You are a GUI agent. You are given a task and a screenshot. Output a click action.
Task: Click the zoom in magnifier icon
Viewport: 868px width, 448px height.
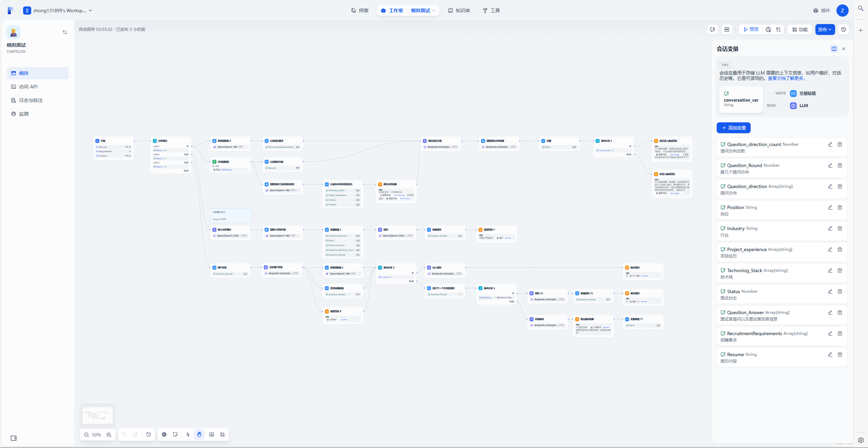coord(109,435)
